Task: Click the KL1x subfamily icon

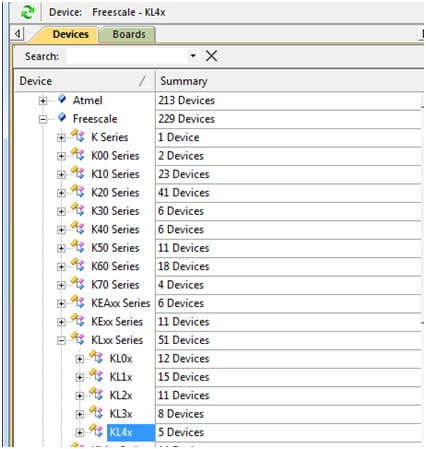Action: (x=96, y=375)
